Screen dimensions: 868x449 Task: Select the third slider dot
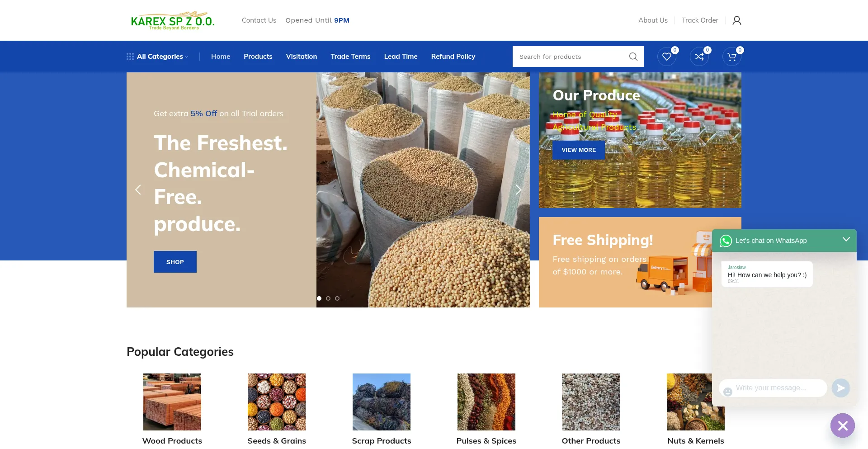pyautogui.click(x=337, y=298)
